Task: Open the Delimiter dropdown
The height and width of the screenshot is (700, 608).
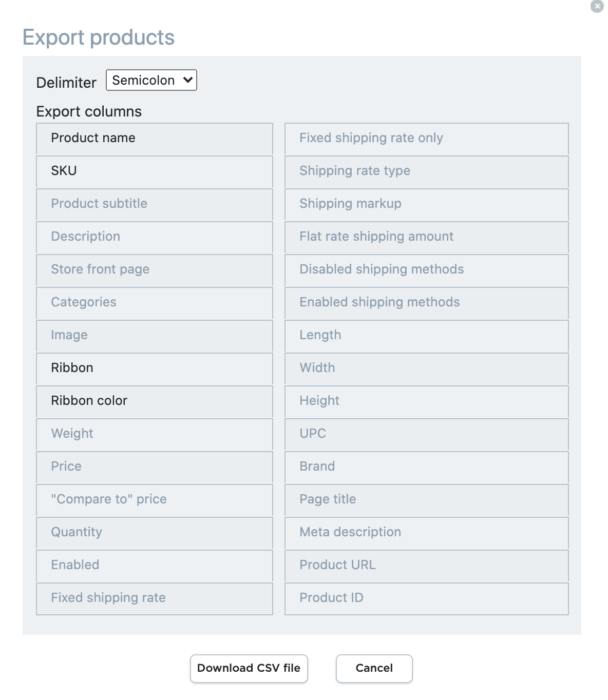Action: (151, 80)
